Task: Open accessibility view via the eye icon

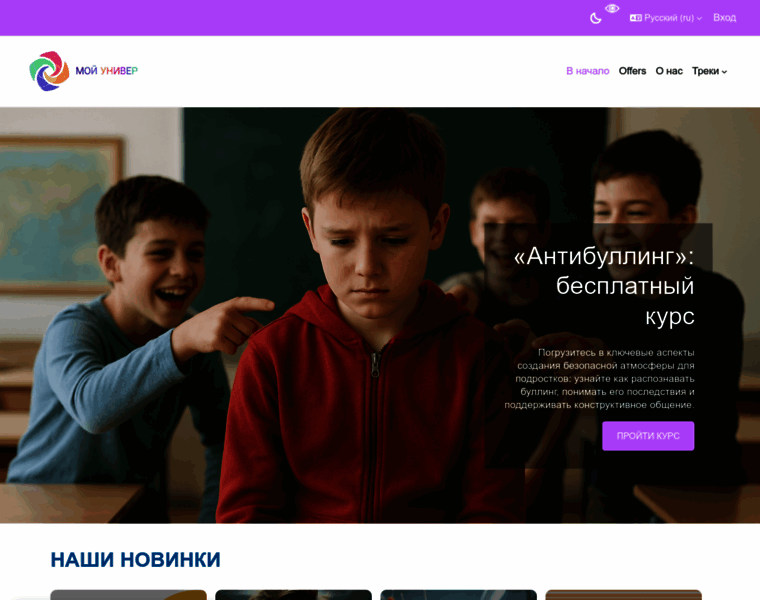Action: pos(612,8)
